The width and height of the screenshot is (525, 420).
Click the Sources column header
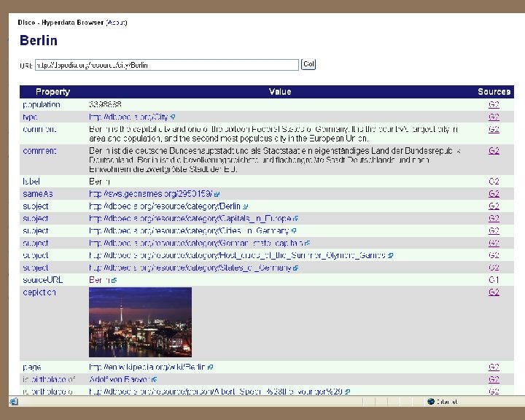(494, 92)
